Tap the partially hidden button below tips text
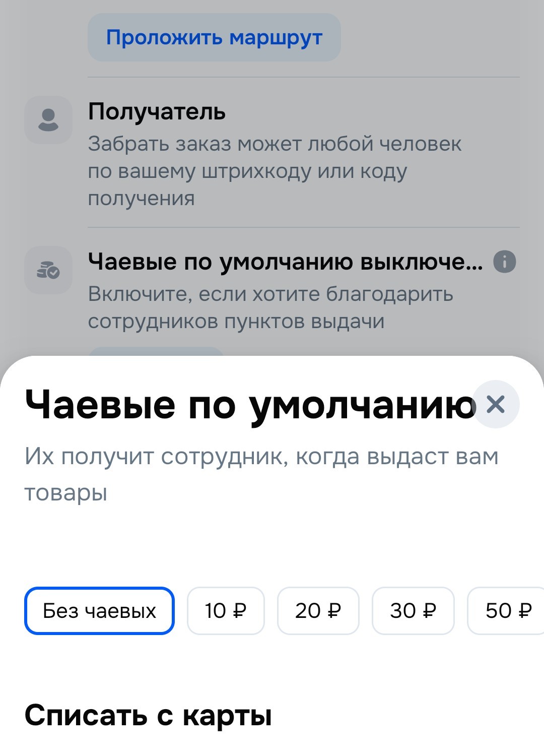 (x=156, y=351)
